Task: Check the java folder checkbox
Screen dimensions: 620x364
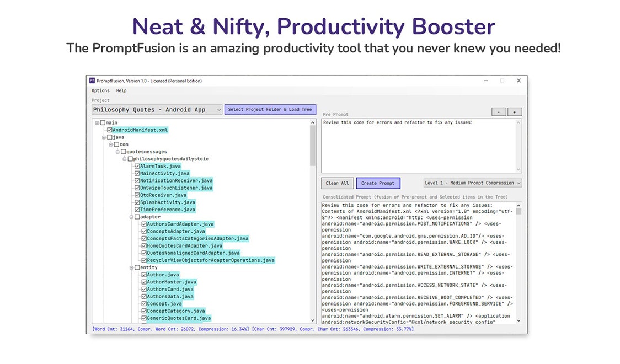Action: (110, 137)
